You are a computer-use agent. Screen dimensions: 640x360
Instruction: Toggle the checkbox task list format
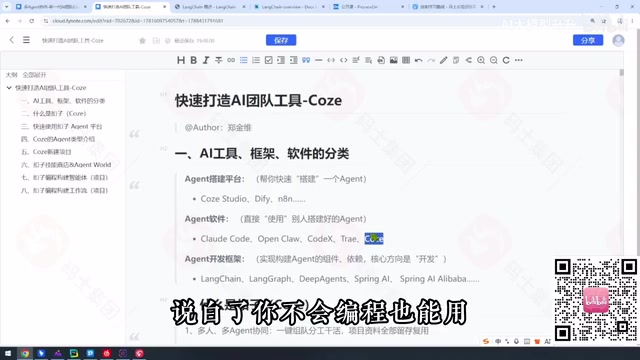pos(269,60)
